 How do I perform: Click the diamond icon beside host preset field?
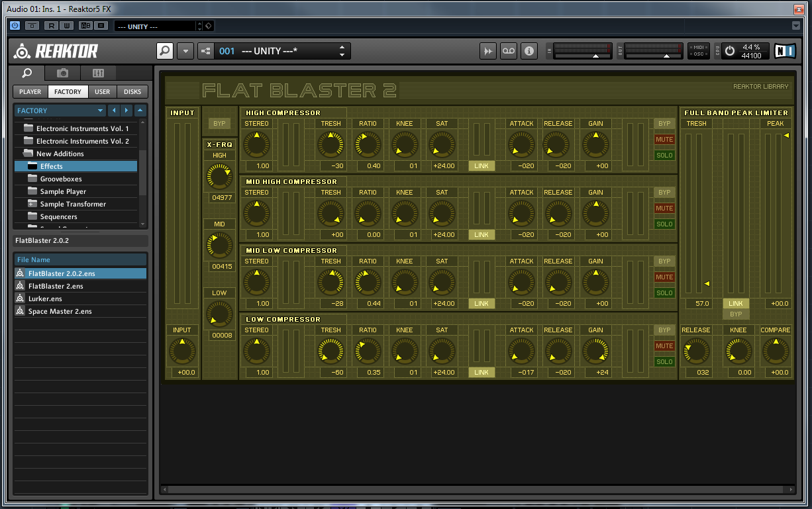[x=208, y=26]
